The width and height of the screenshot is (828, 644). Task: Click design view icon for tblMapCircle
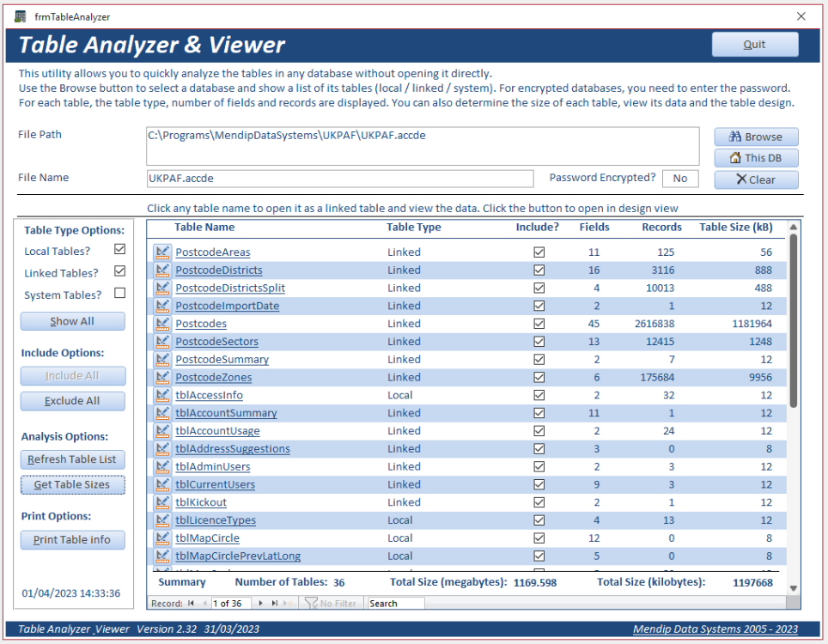(x=162, y=538)
